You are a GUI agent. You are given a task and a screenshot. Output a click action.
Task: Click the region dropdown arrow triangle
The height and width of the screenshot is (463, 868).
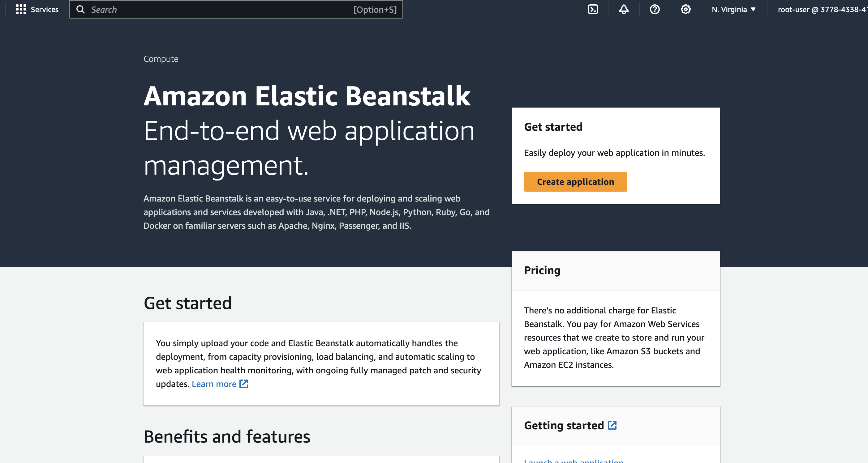click(x=753, y=10)
